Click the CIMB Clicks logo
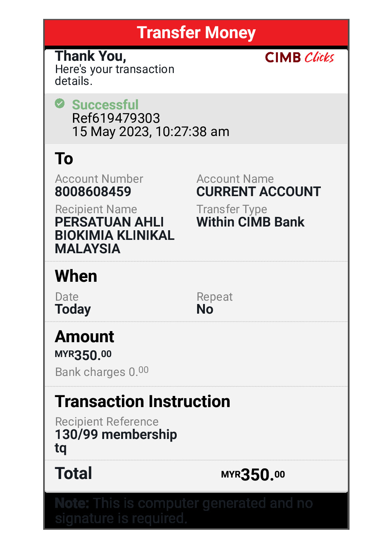 click(299, 57)
